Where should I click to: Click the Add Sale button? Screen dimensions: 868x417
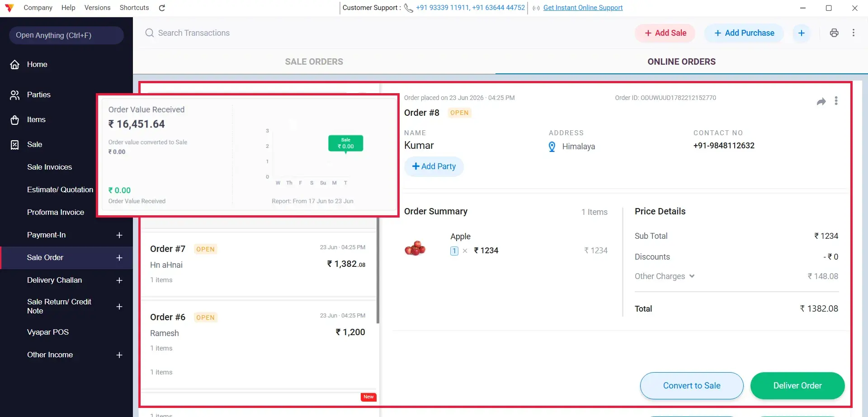pyautogui.click(x=665, y=33)
